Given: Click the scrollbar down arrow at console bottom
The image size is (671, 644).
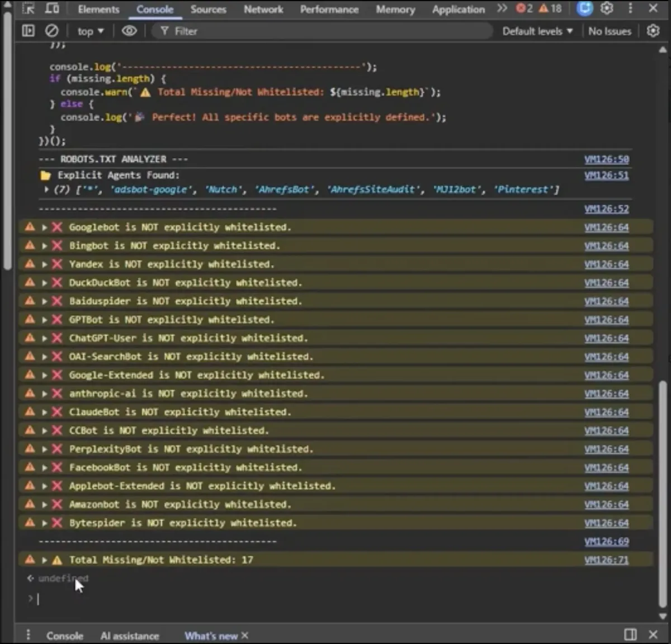Looking at the screenshot, I should pos(663,616).
